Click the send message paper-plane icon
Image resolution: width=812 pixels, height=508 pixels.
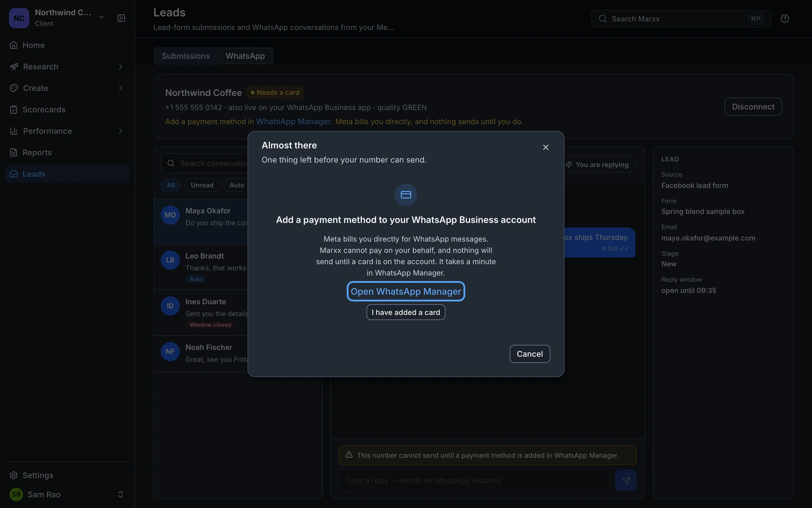626,480
